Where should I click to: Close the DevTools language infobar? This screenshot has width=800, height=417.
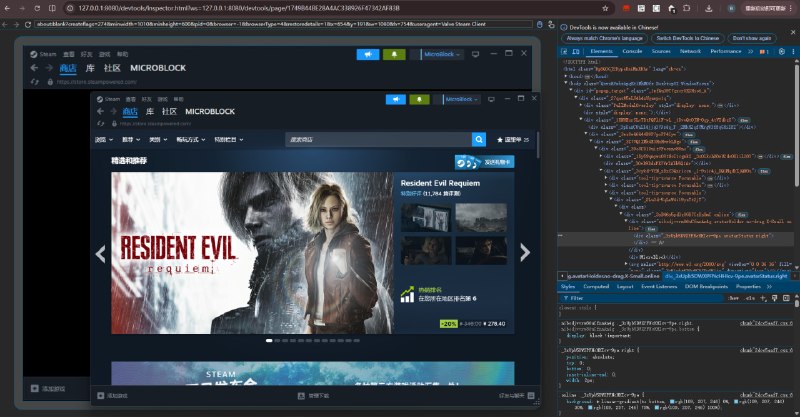pos(793,32)
